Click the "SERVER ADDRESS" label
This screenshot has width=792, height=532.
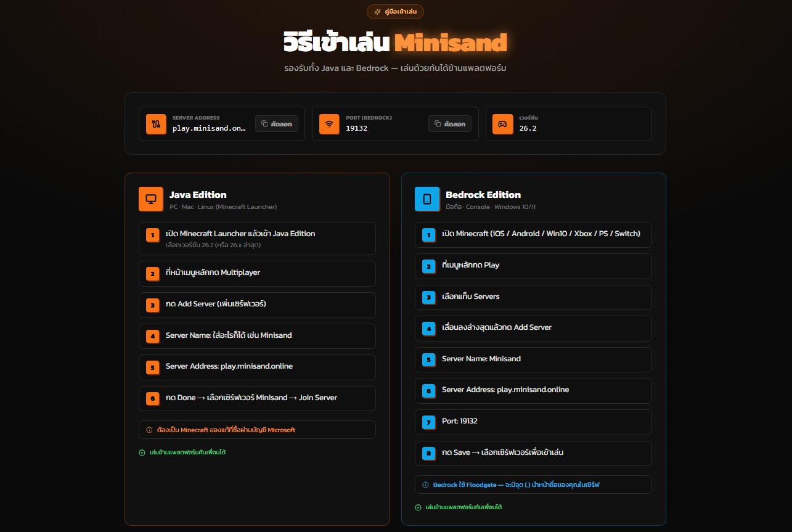pyautogui.click(x=196, y=118)
